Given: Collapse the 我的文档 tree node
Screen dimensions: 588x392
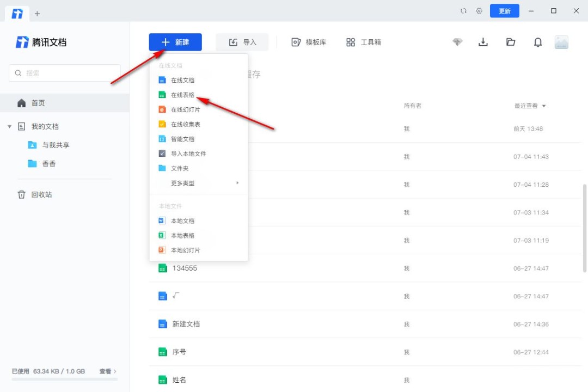Looking at the screenshot, I should coord(9,126).
